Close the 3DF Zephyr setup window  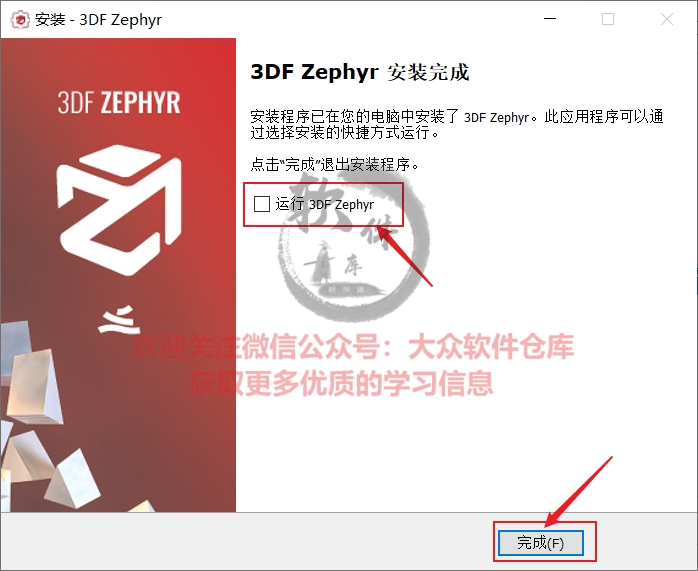point(667,19)
